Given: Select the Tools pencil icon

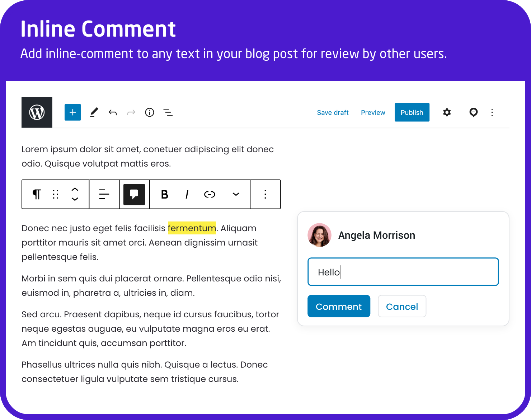Looking at the screenshot, I should tap(94, 112).
